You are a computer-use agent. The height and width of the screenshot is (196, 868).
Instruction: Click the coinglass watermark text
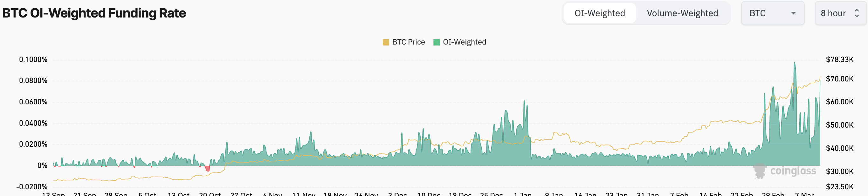pyautogui.click(x=793, y=171)
